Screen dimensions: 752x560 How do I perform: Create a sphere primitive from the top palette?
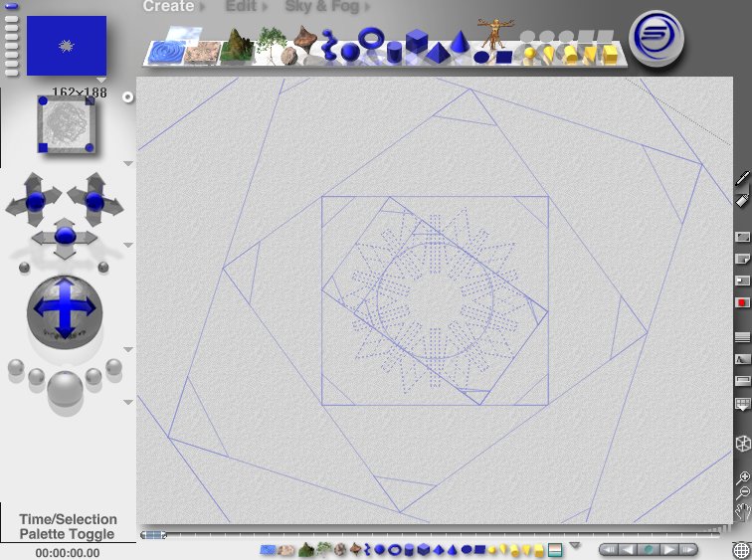349,52
